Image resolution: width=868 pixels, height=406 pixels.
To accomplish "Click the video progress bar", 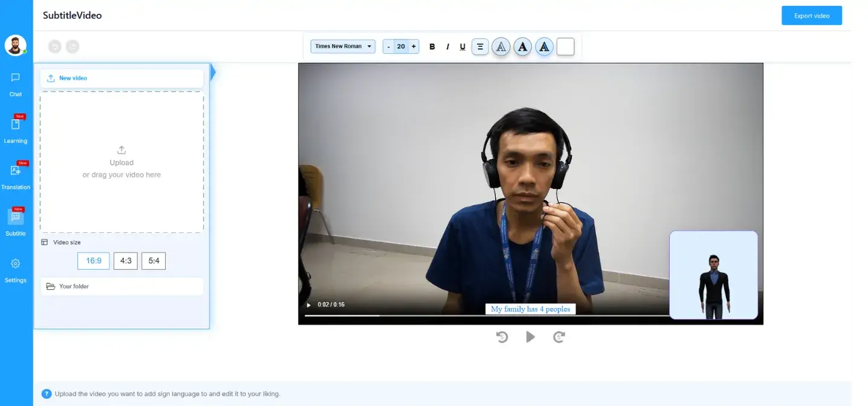I will (x=487, y=315).
